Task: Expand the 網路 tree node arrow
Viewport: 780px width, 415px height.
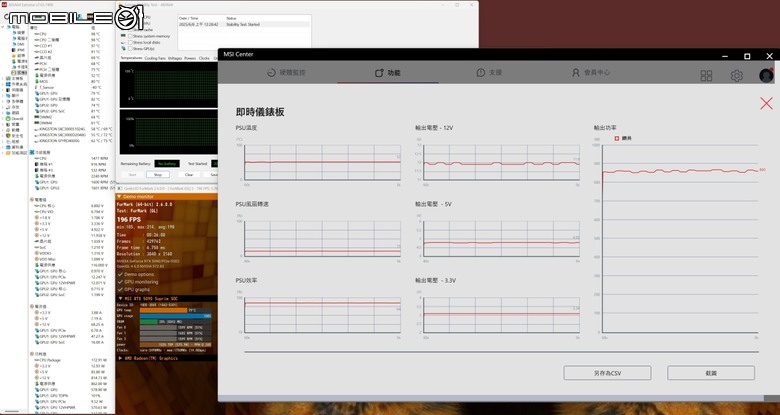Action: pyautogui.click(x=3, y=113)
